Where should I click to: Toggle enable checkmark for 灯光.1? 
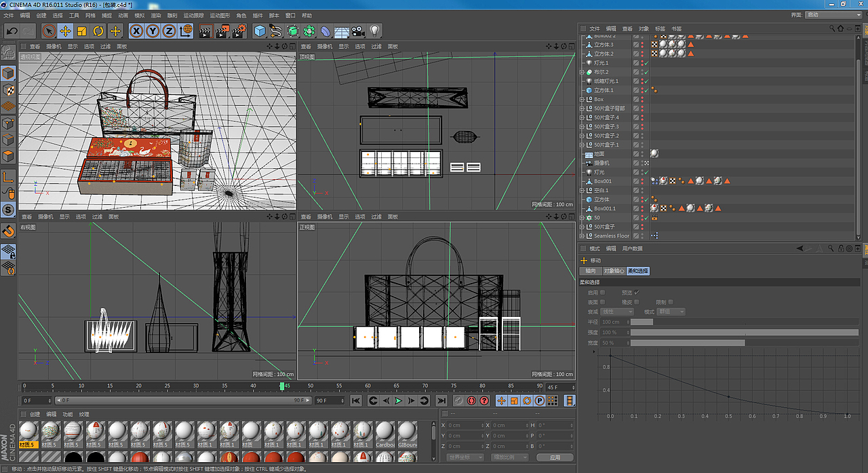(646, 62)
